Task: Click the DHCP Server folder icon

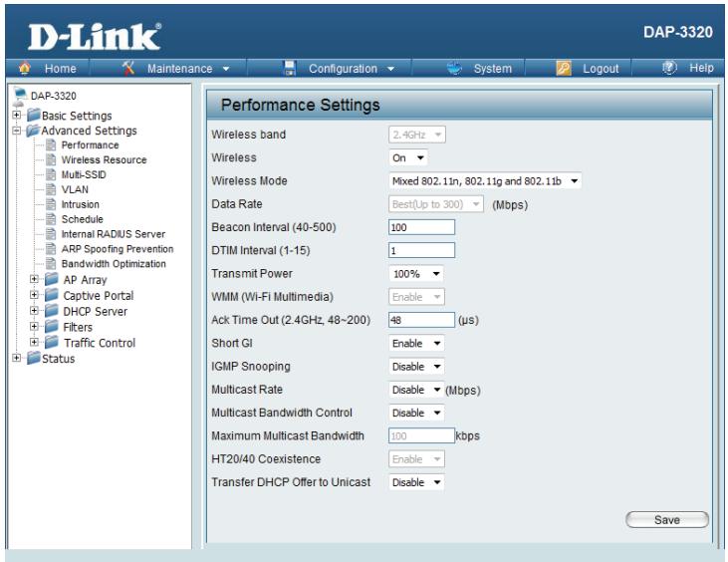Action: pos(52,311)
